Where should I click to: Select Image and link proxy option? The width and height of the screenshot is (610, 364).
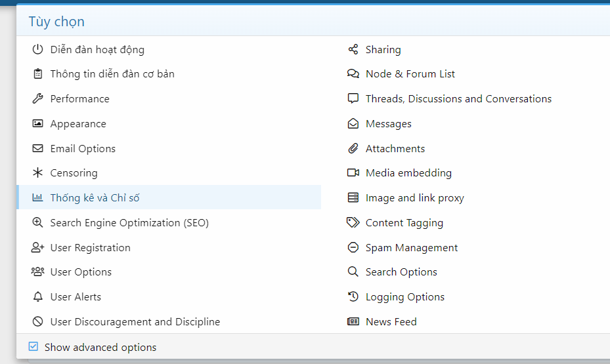click(x=414, y=198)
